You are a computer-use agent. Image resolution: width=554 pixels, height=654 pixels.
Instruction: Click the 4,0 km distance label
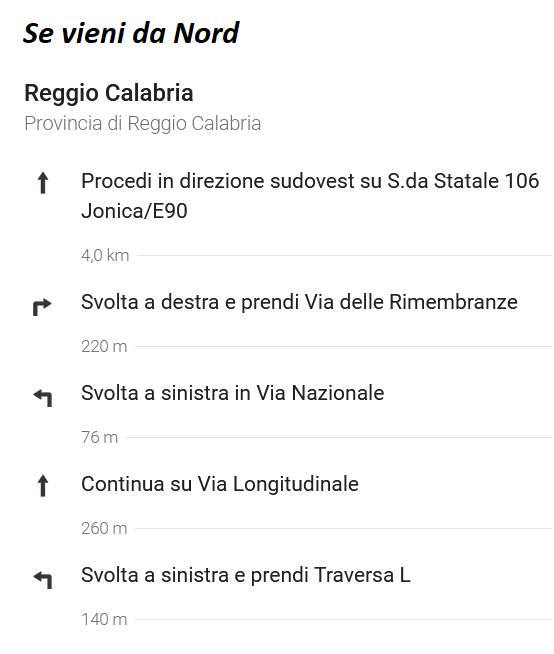coord(105,255)
